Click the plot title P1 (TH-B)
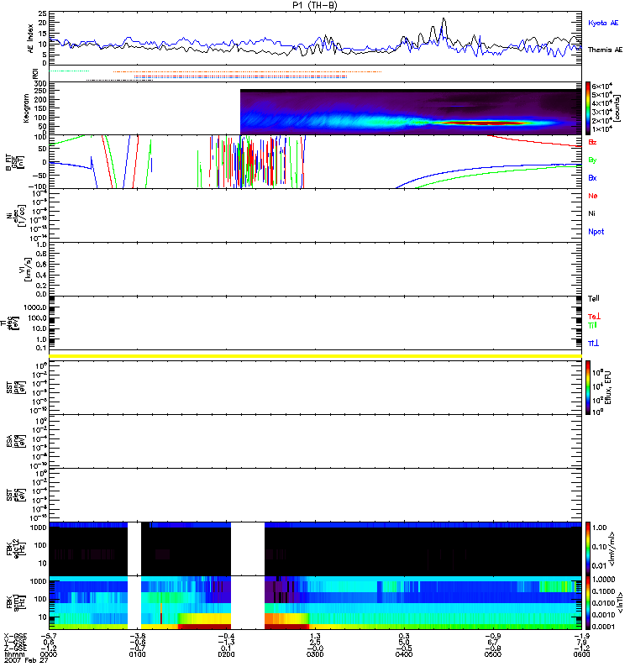 [314, 5]
